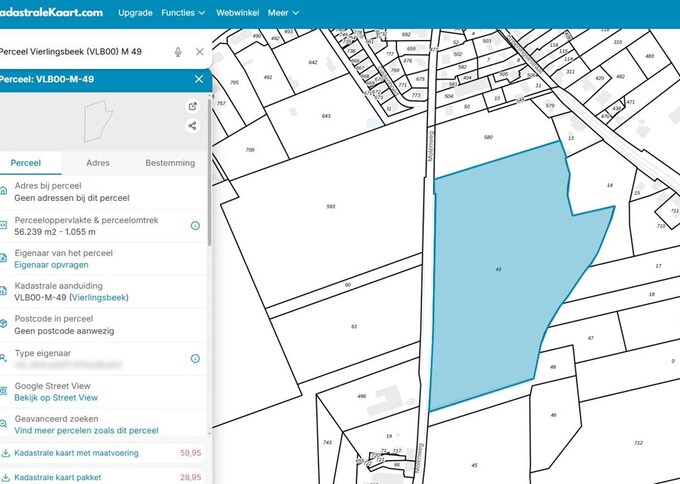680x484 pixels.
Task: Open parcel in new window icon
Action: click(192, 106)
